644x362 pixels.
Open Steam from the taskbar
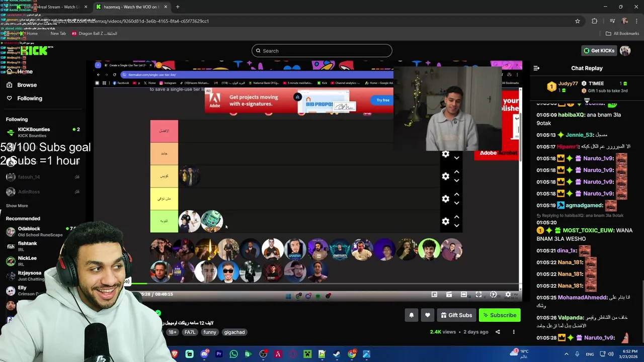[337, 354]
